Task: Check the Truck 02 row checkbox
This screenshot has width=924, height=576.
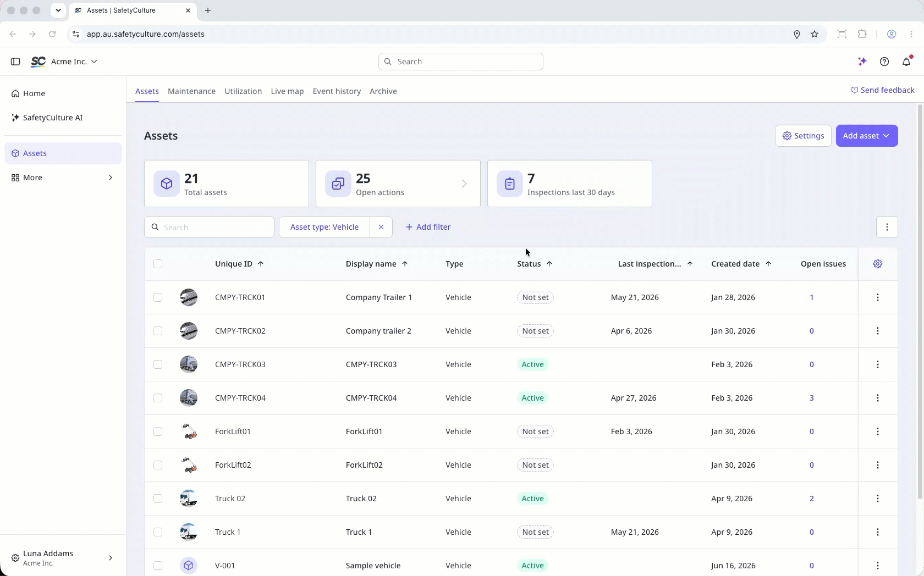Action: [158, 499]
